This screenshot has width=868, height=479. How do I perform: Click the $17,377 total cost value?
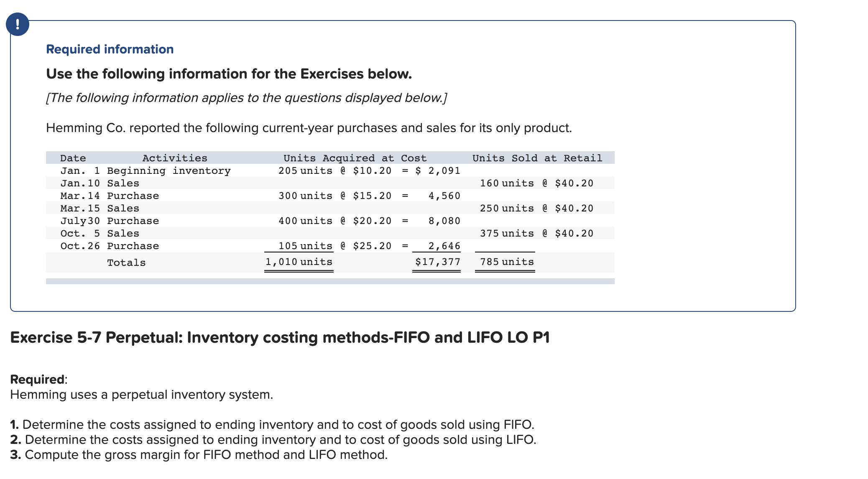(437, 262)
